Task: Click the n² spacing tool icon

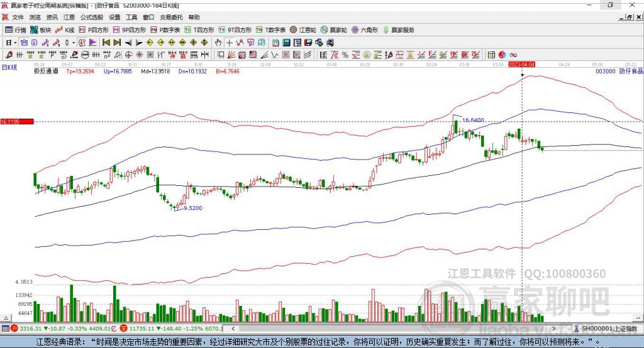Action: tap(107, 55)
